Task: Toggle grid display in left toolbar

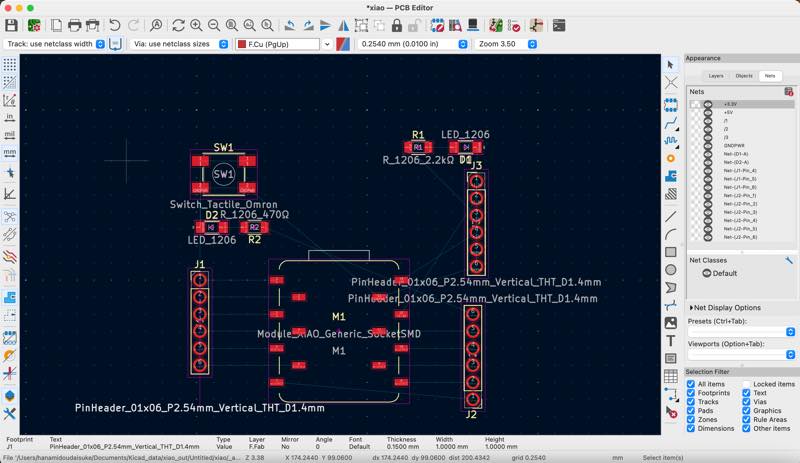Action: tap(9, 65)
